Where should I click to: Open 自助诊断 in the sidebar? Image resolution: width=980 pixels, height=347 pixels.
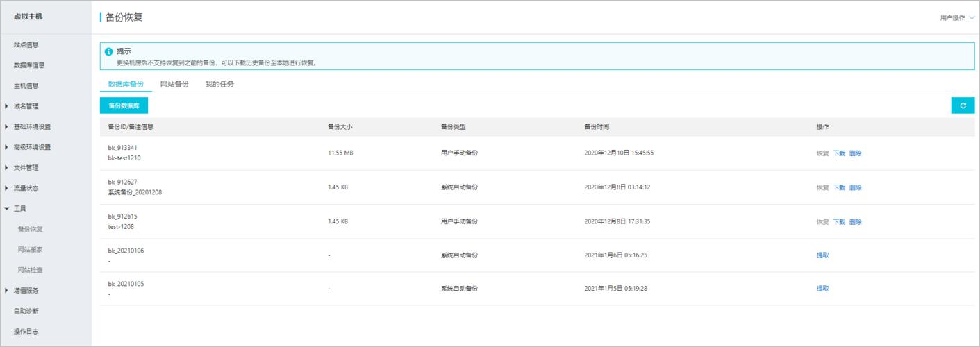click(26, 311)
